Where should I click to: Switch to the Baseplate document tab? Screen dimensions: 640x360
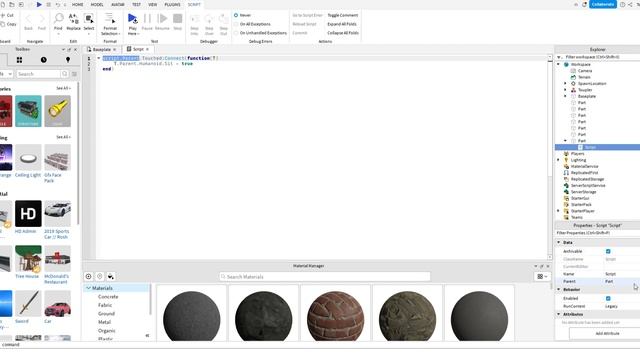102,49
